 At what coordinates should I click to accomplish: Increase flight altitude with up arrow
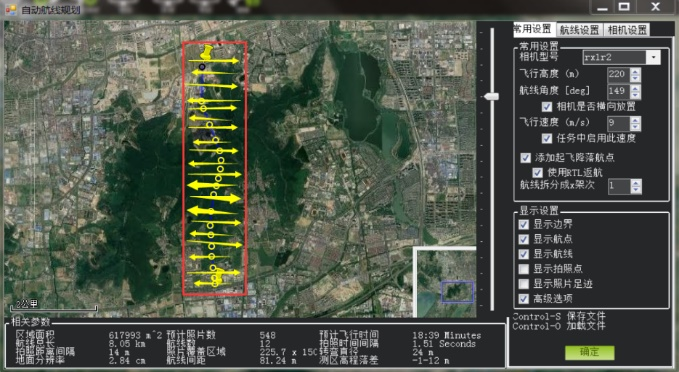[635, 71]
